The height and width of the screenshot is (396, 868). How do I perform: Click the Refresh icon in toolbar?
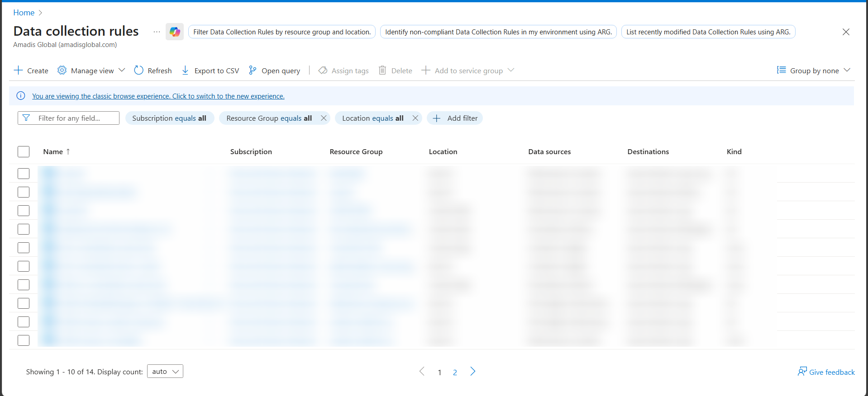139,71
